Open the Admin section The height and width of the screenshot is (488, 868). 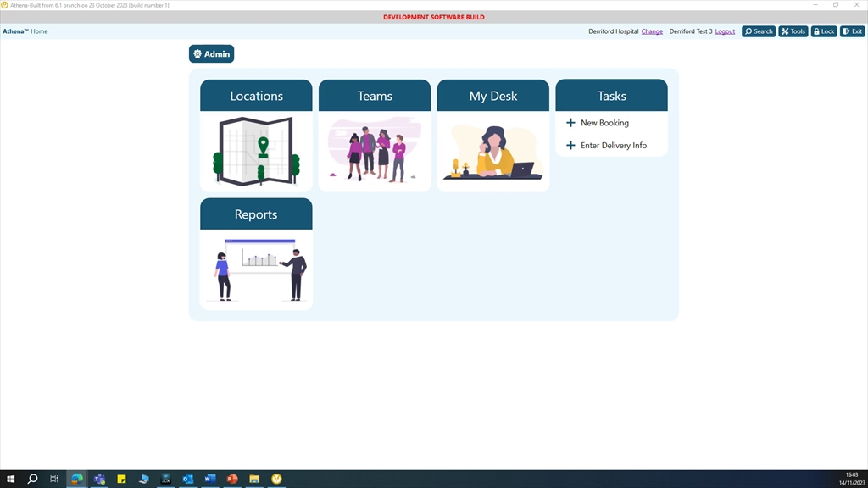211,53
